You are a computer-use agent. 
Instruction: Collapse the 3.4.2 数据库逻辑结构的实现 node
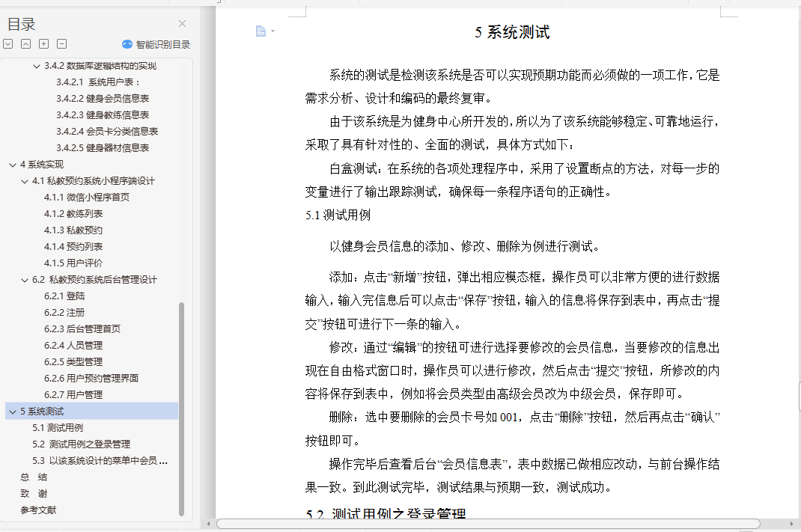click(36, 66)
